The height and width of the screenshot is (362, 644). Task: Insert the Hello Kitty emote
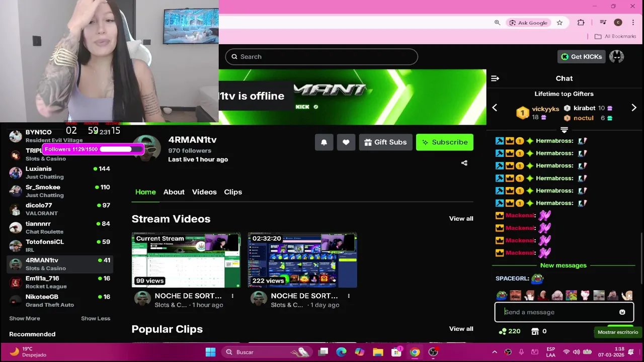pyautogui.click(x=585, y=295)
